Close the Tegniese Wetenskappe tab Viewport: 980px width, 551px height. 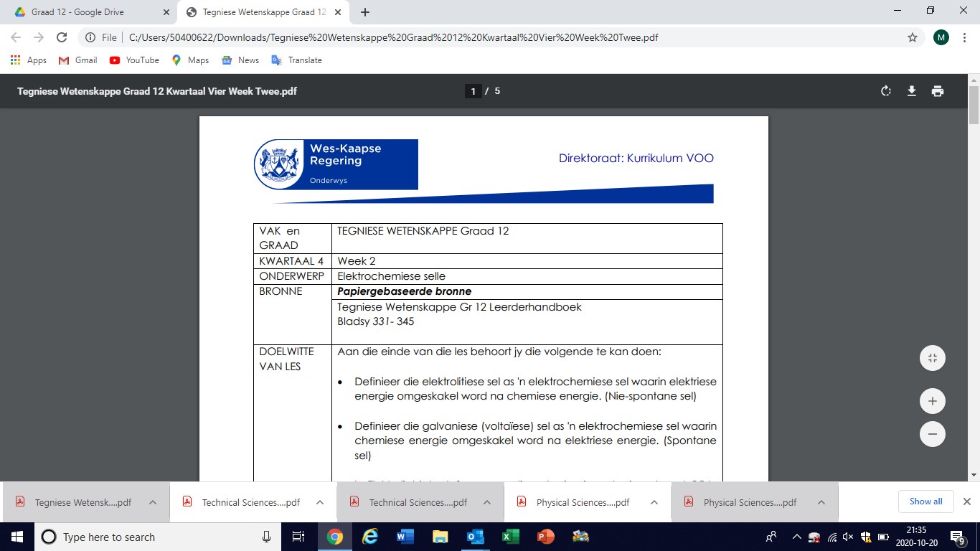pyautogui.click(x=338, y=12)
